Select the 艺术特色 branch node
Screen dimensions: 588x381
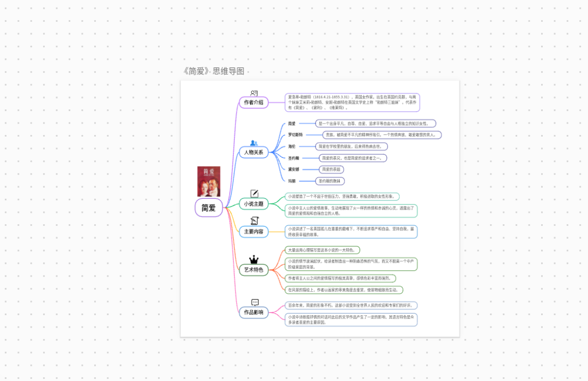(254, 269)
